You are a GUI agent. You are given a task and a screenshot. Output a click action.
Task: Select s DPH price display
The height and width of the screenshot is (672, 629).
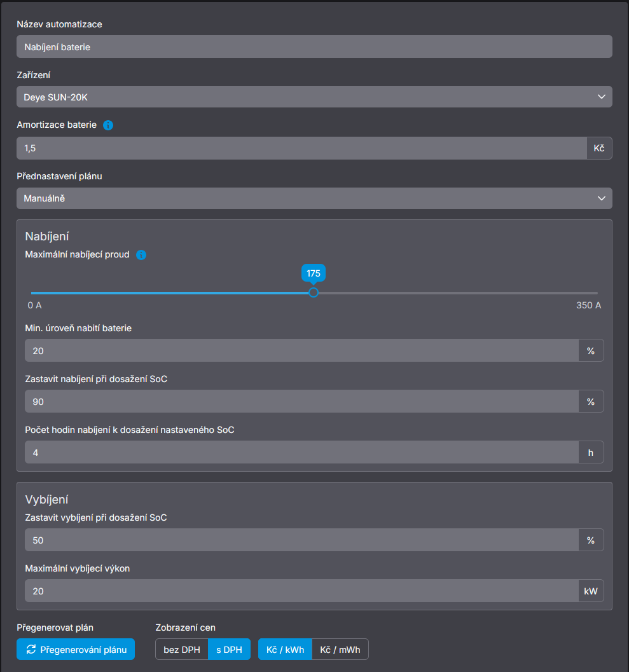coord(229,650)
